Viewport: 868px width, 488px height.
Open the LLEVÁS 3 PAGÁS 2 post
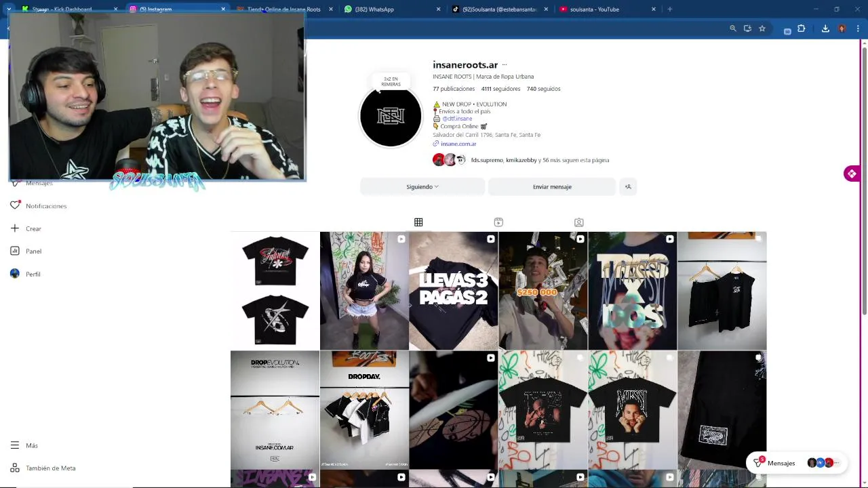[454, 291]
